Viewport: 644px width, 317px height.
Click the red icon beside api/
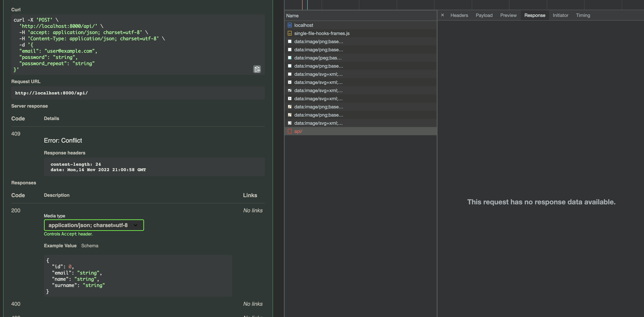(290, 131)
